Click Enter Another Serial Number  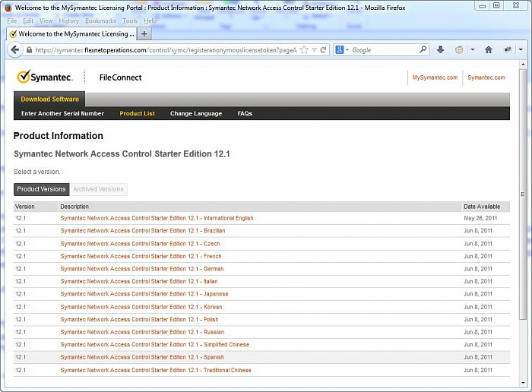62,113
